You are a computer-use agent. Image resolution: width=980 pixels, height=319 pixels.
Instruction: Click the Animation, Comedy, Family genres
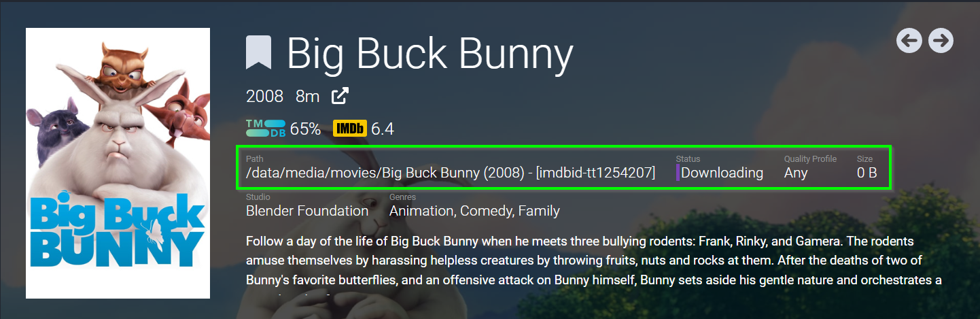(474, 211)
